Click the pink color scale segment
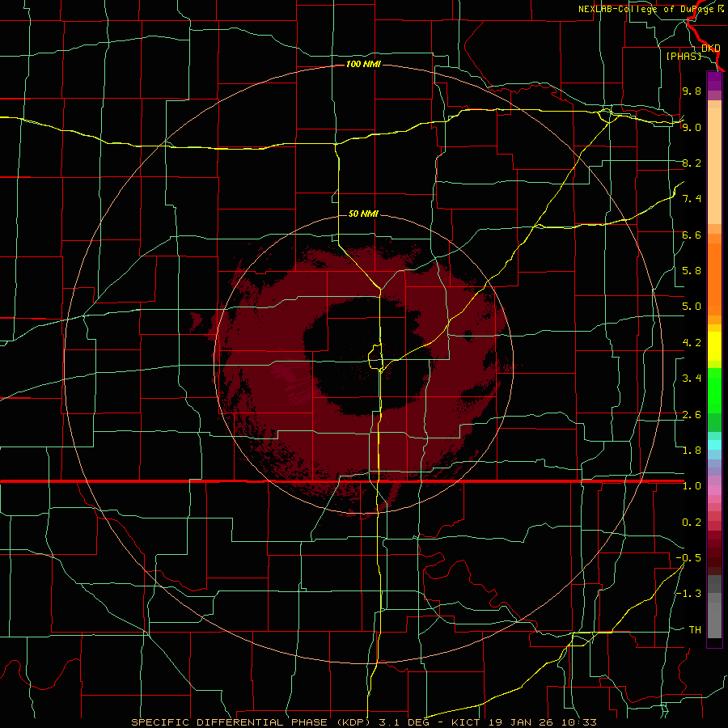The width and height of the screenshot is (728, 728). (x=714, y=490)
